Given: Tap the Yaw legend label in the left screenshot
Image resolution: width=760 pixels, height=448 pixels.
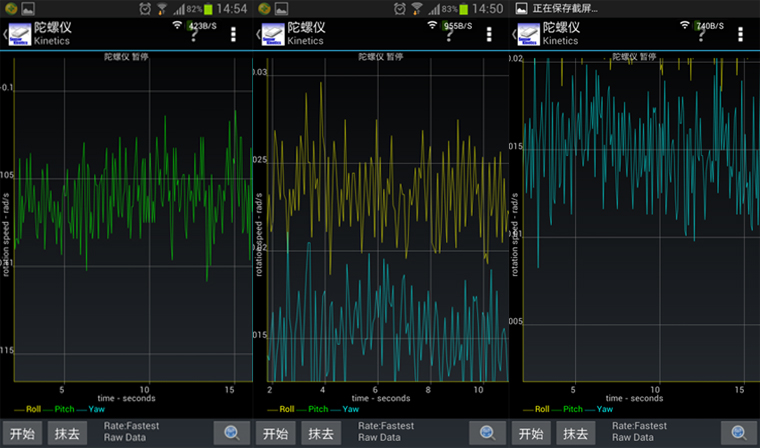Looking at the screenshot, I should coord(96,409).
